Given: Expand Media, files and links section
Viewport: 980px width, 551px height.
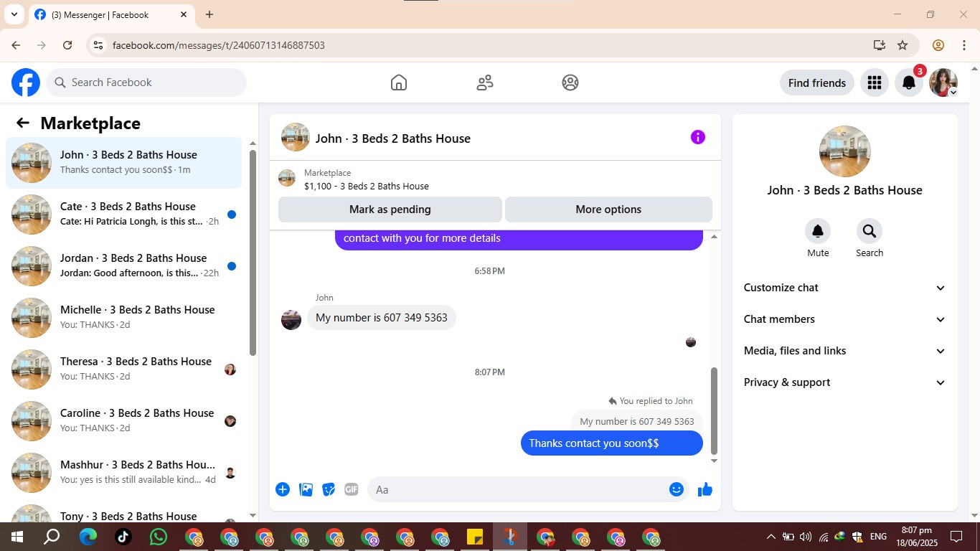Looking at the screenshot, I should tap(844, 351).
